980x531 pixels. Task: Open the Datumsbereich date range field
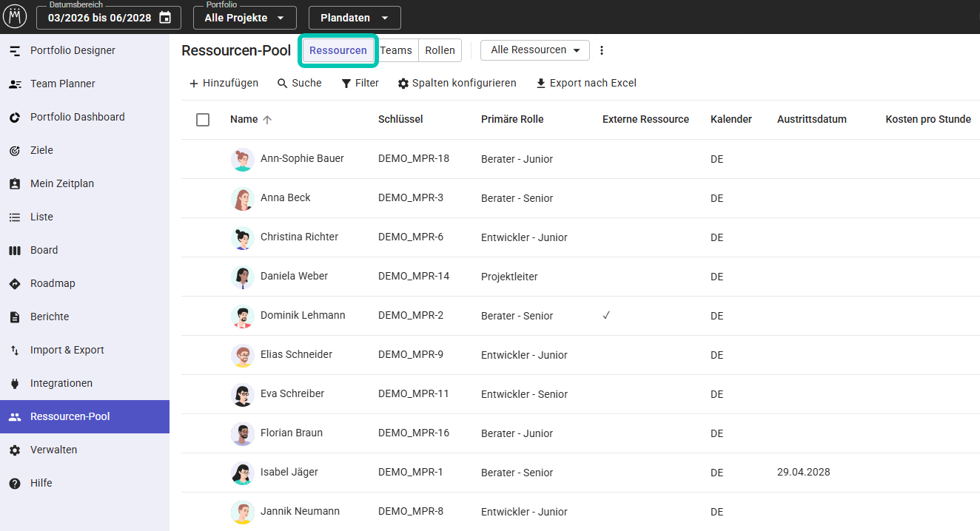(x=109, y=18)
